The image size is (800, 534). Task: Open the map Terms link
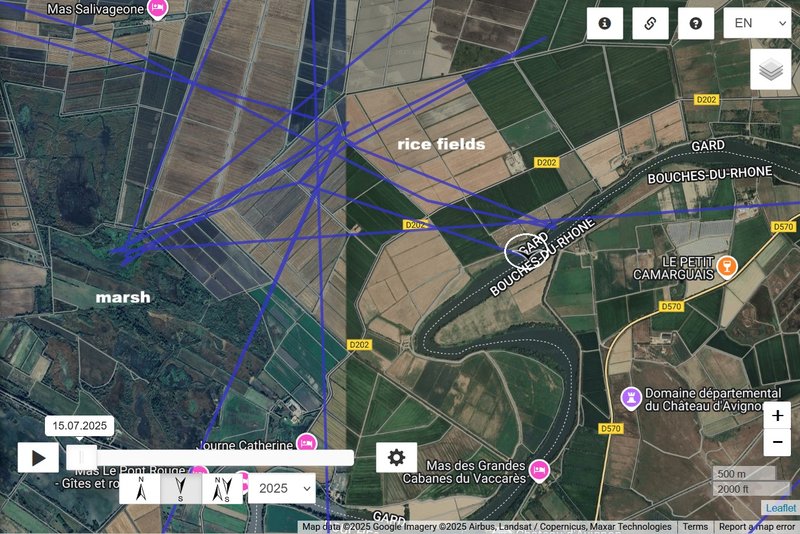coord(695,527)
